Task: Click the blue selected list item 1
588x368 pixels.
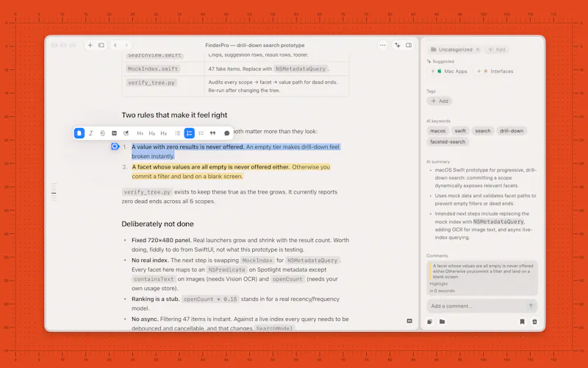Action: (x=235, y=152)
